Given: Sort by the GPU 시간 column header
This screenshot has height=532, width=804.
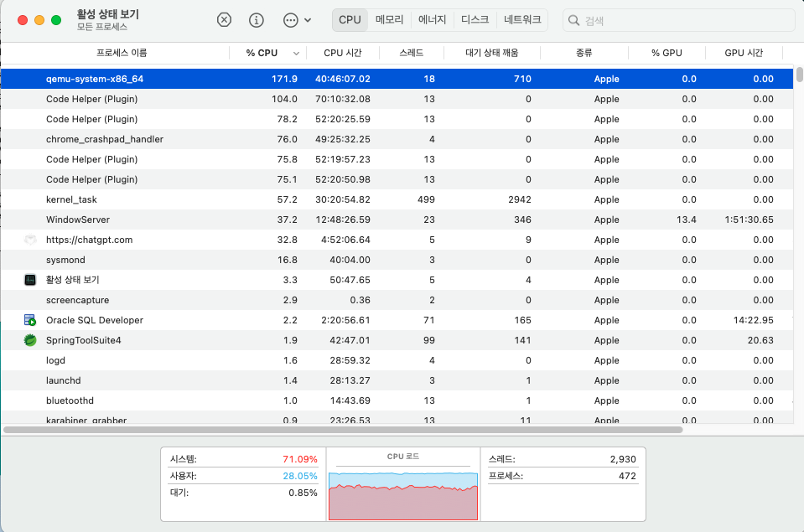Looking at the screenshot, I should [x=744, y=53].
